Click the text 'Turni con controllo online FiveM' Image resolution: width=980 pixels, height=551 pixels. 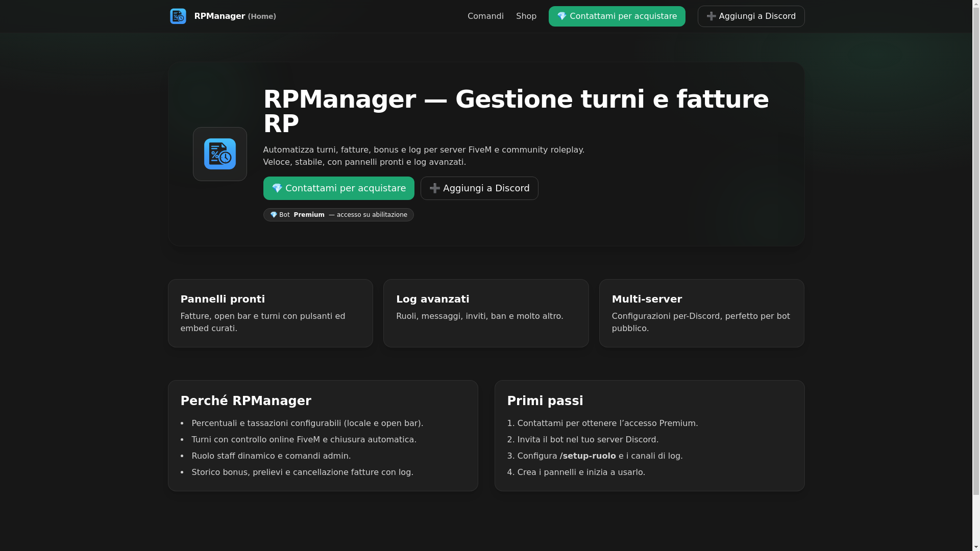click(256, 440)
